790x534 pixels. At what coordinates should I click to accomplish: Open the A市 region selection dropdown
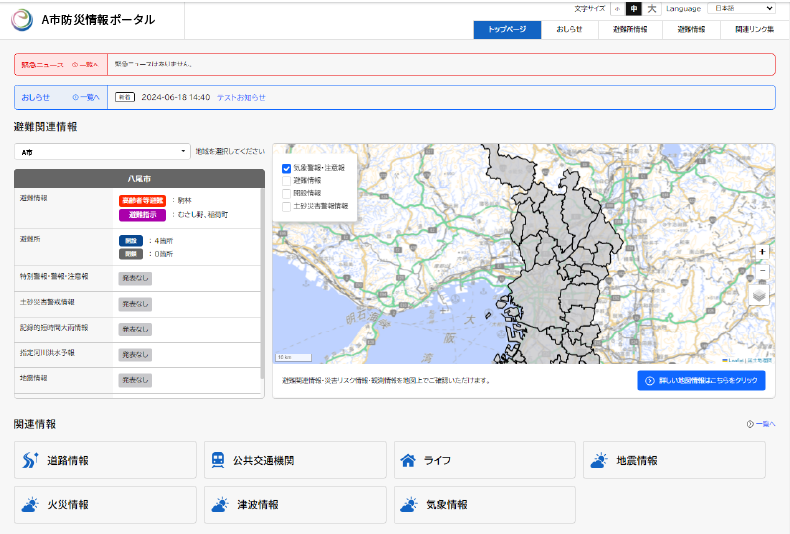pyautogui.click(x=101, y=152)
